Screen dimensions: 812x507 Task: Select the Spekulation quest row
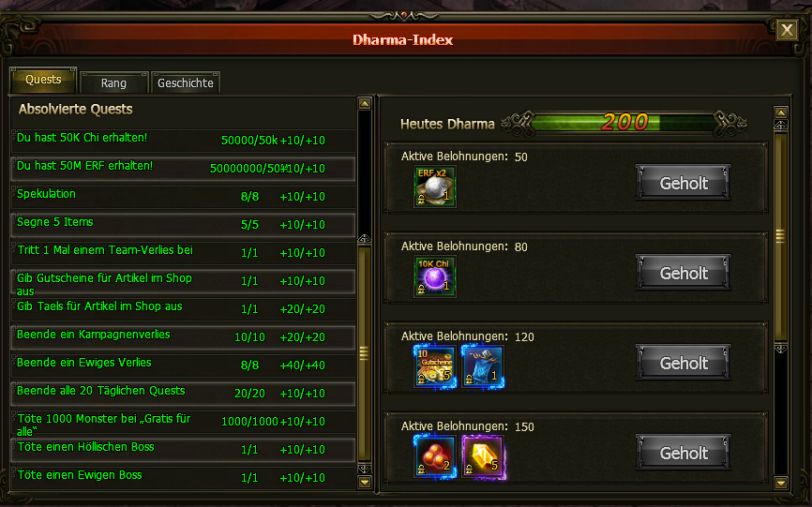coord(184,197)
